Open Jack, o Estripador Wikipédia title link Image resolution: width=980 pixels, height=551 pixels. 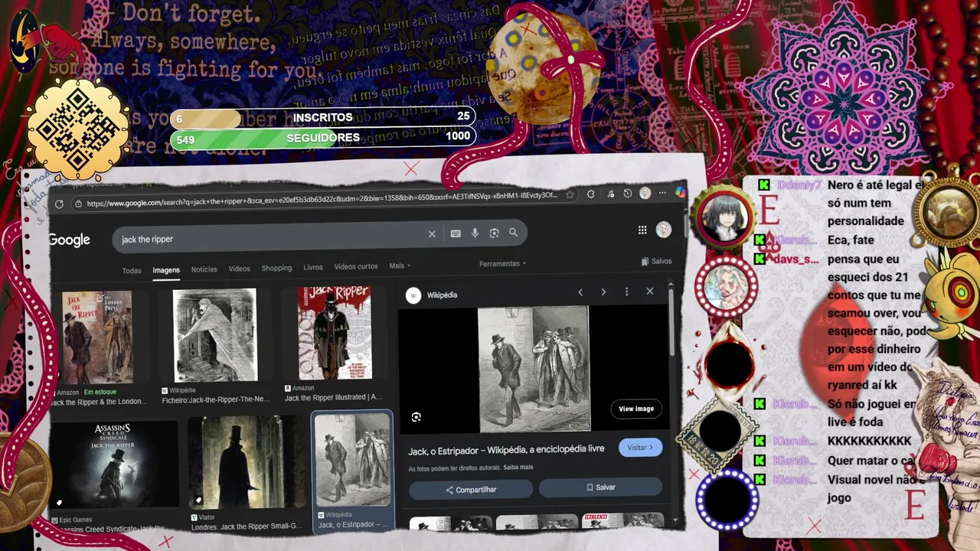click(x=506, y=451)
